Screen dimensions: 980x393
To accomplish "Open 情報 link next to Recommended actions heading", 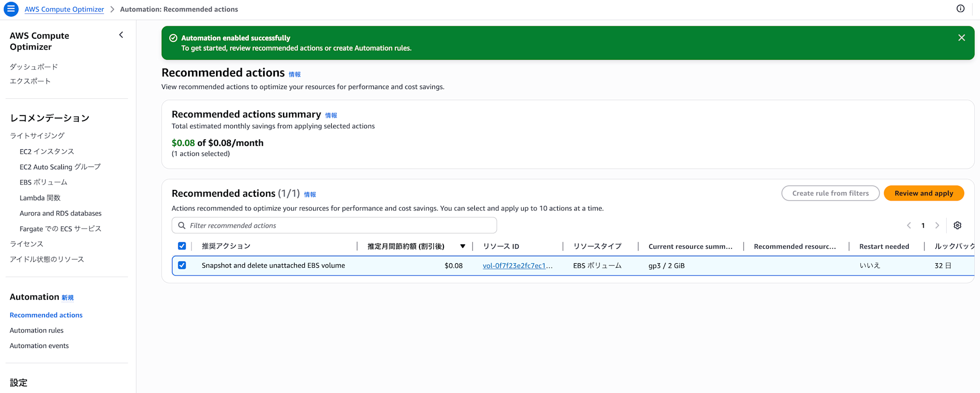I will [x=294, y=74].
